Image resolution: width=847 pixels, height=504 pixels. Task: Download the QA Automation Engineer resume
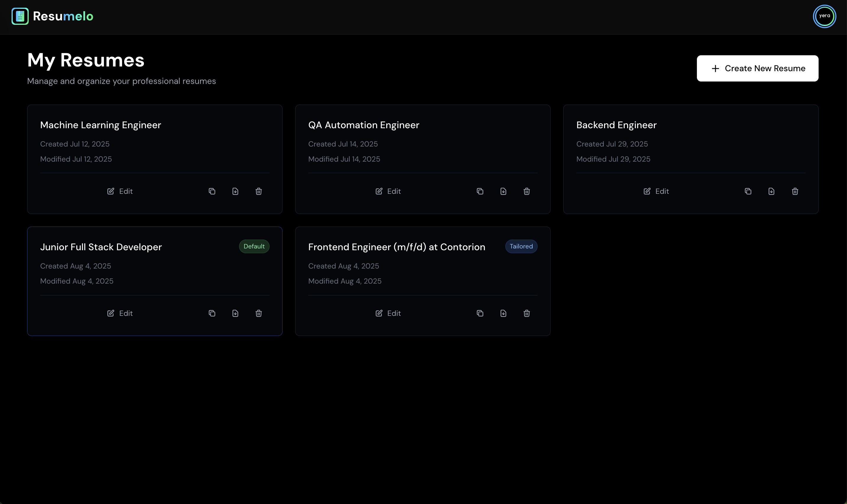(503, 191)
